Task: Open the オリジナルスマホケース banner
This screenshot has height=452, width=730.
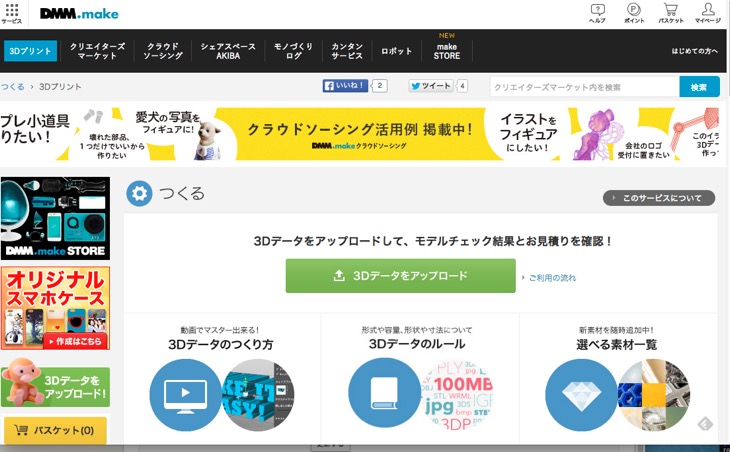Action: [x=55, y=308]
